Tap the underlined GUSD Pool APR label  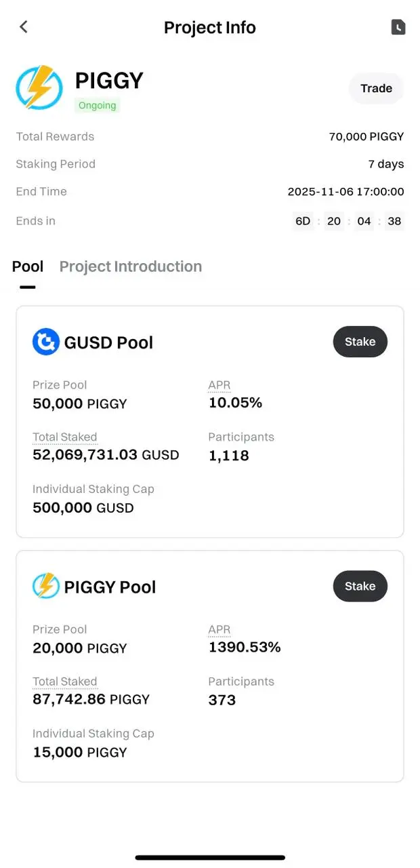(219, 385)
